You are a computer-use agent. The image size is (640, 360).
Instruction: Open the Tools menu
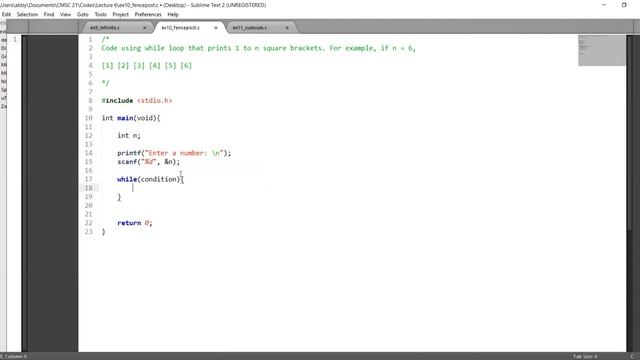(x=100, y=14)
